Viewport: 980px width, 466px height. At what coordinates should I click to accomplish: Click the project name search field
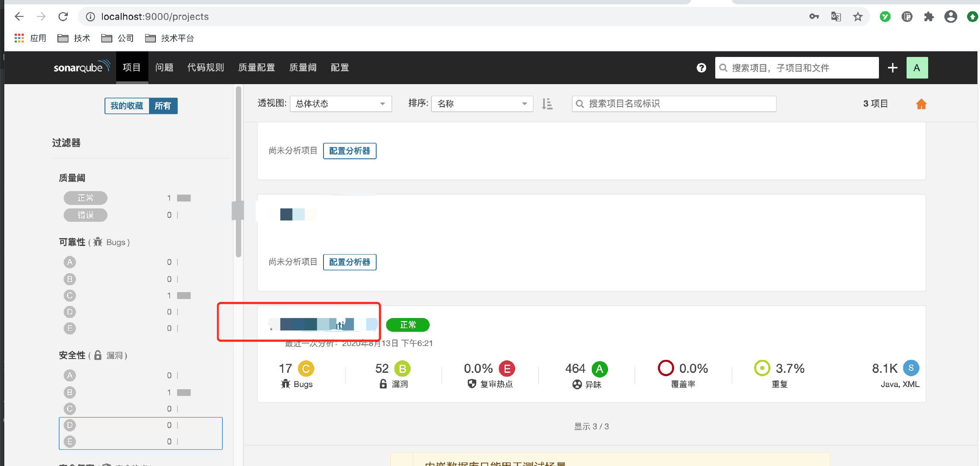[x=674, y=104]
